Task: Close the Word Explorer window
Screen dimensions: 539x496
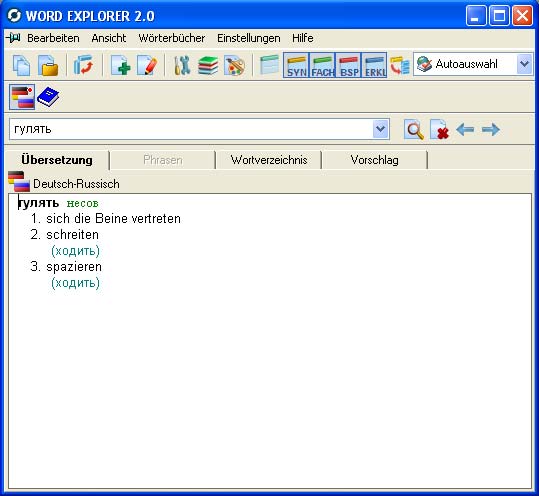Action: [522, 15]
